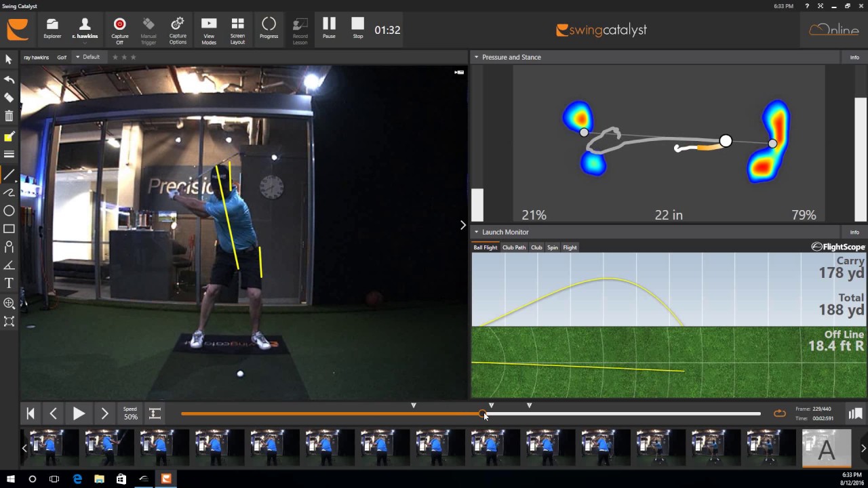Switch to the Spin tab
This screenshot has height=488, width=868.
pyautogui.click(x=553, y=247)
